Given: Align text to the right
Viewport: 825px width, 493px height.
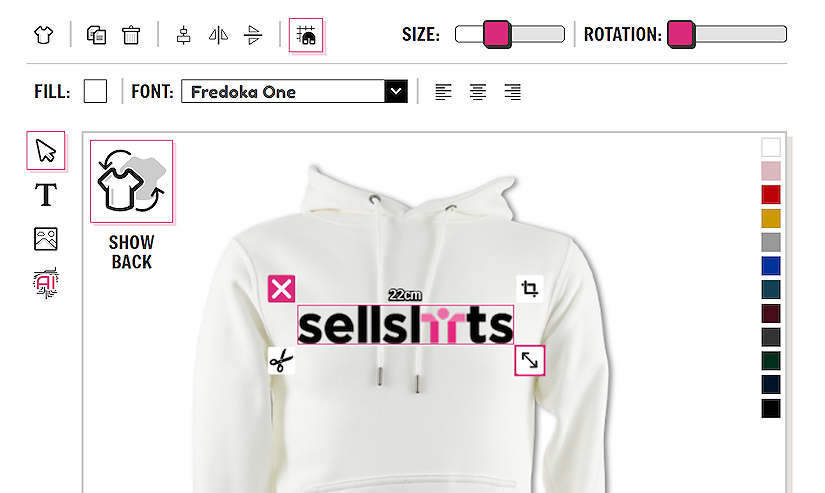Looking at the screenshot, I should (512, 92).
